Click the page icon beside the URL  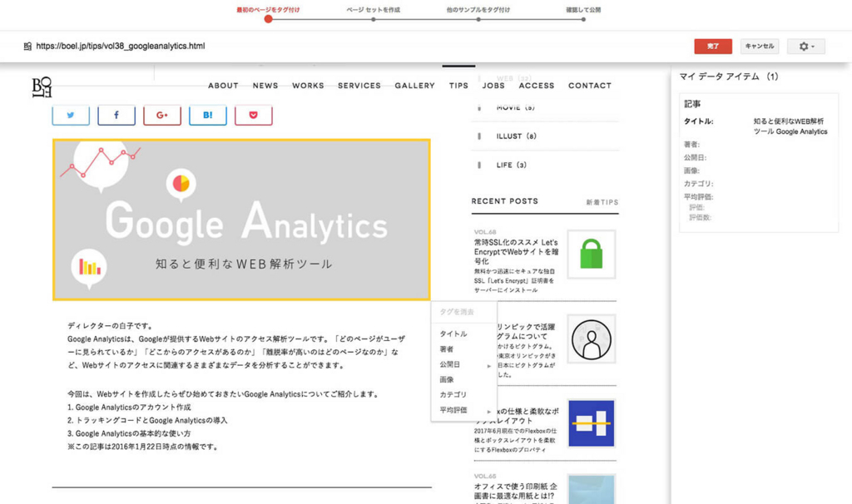[27, 47]
